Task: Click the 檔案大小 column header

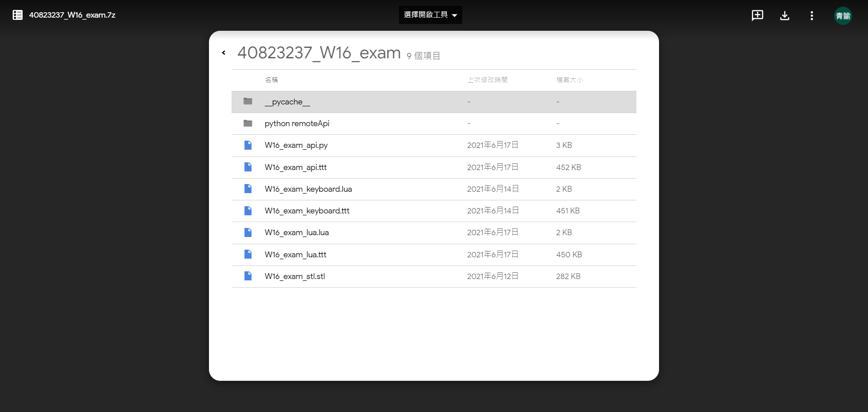Action: tap(569, 80)
